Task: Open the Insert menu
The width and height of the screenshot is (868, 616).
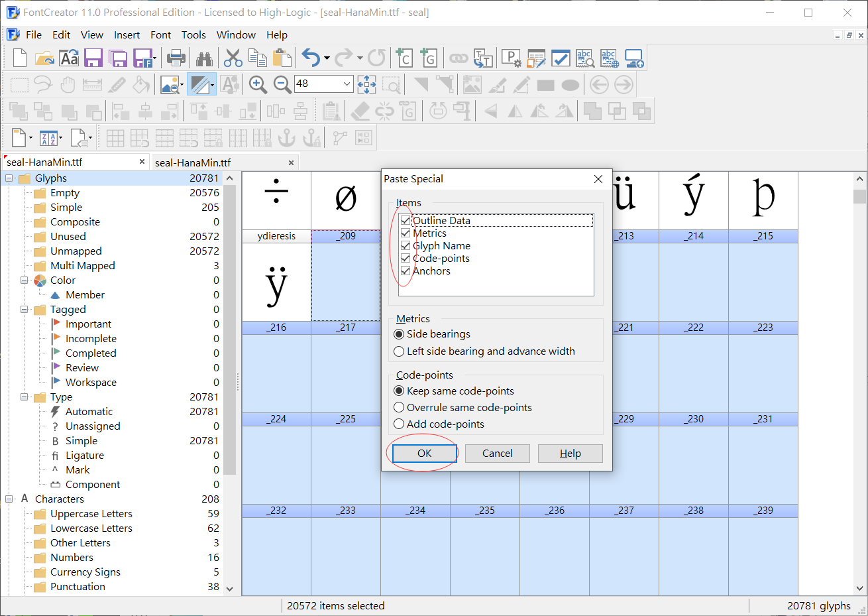Action: click(x=127, y=35)
